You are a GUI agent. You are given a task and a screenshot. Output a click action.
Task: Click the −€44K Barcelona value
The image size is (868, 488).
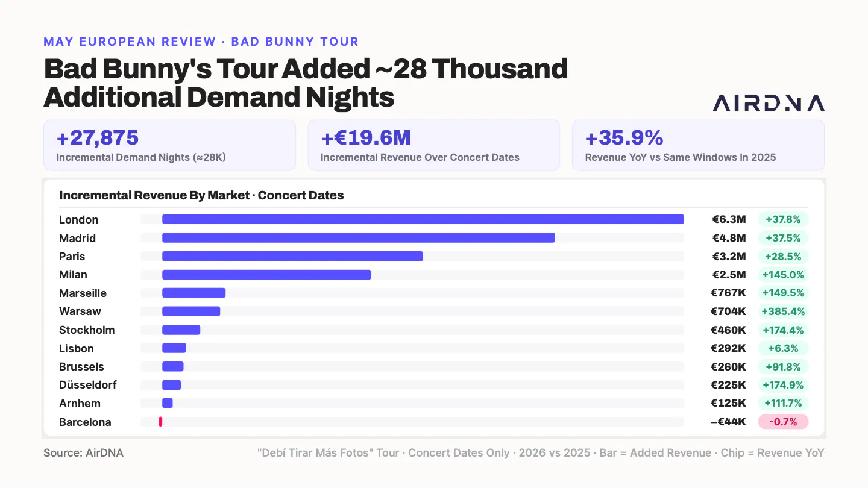pyautogui.click(x=728, y=422)
